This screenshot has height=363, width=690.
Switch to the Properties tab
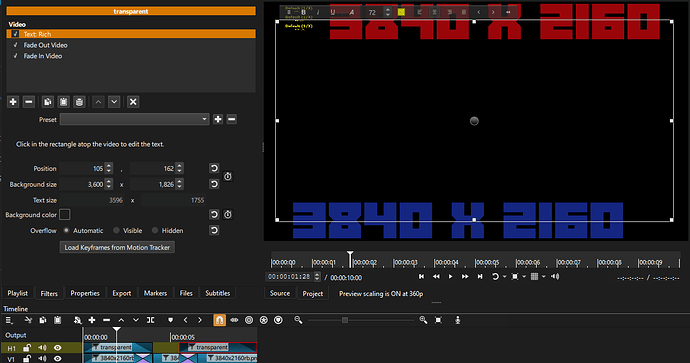tap(85, 293)
